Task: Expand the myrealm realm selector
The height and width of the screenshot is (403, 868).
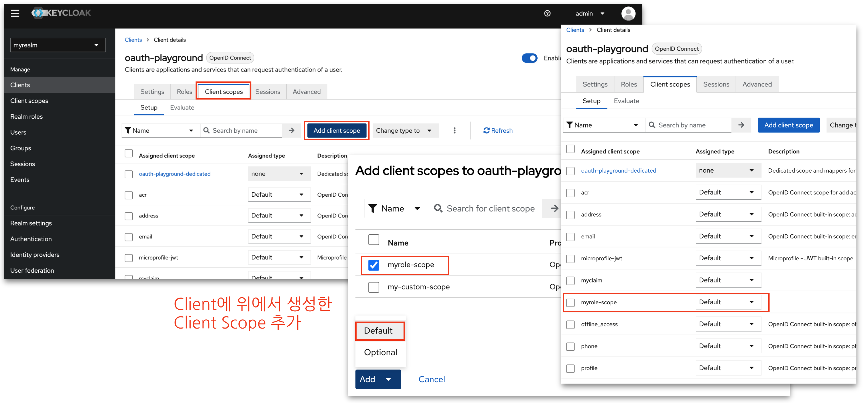Action: 58,45
